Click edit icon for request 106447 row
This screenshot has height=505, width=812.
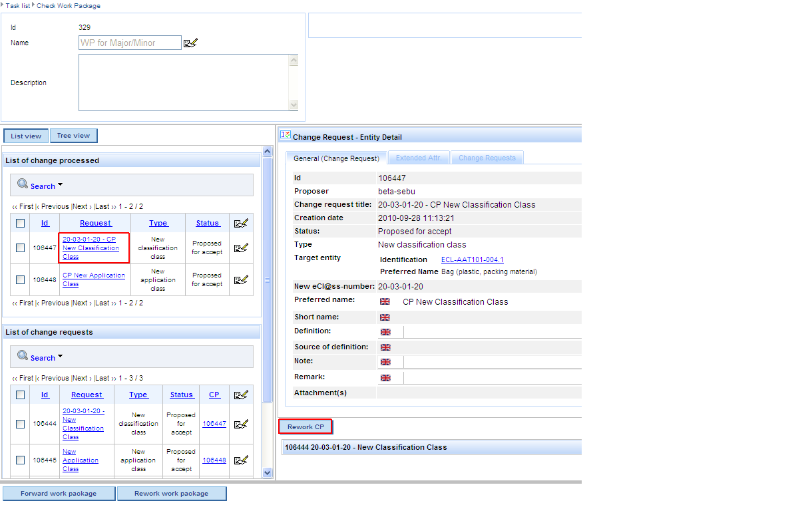point(241,248)
